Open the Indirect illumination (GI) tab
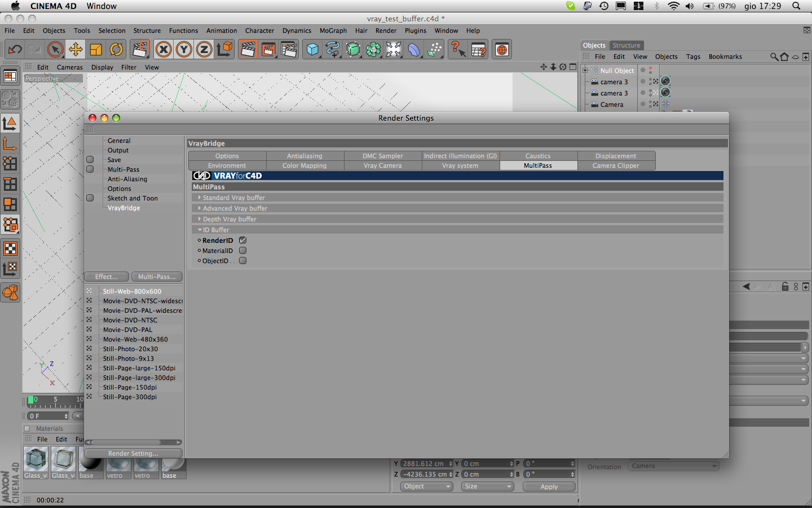 [461, 156]
